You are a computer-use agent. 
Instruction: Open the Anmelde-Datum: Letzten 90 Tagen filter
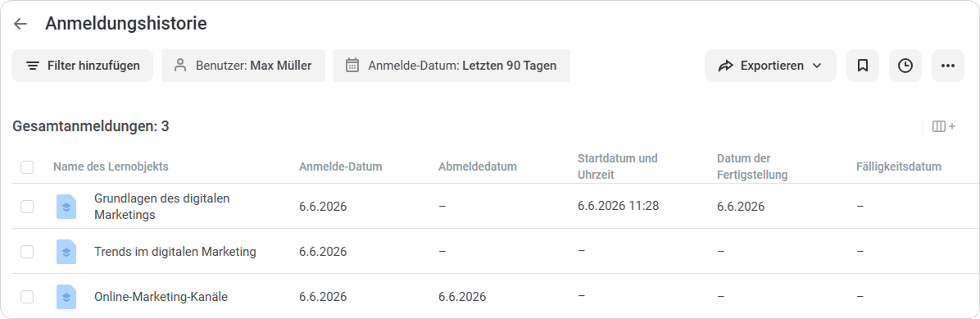pos(451,66)
